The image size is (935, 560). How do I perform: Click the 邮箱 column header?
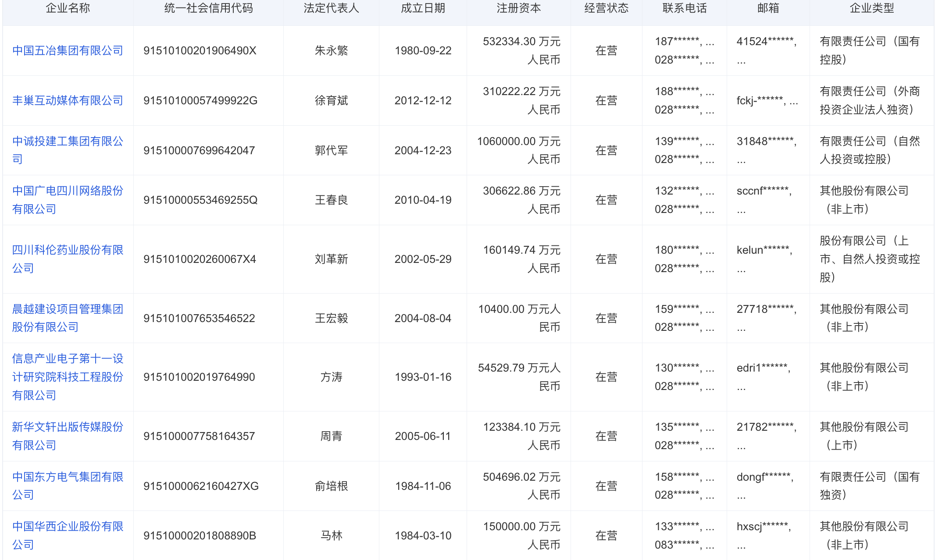click(768, 8)
